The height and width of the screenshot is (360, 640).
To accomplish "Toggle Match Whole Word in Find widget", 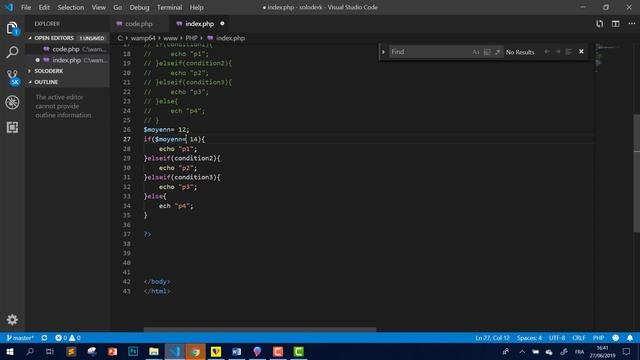I will [487, 52].
